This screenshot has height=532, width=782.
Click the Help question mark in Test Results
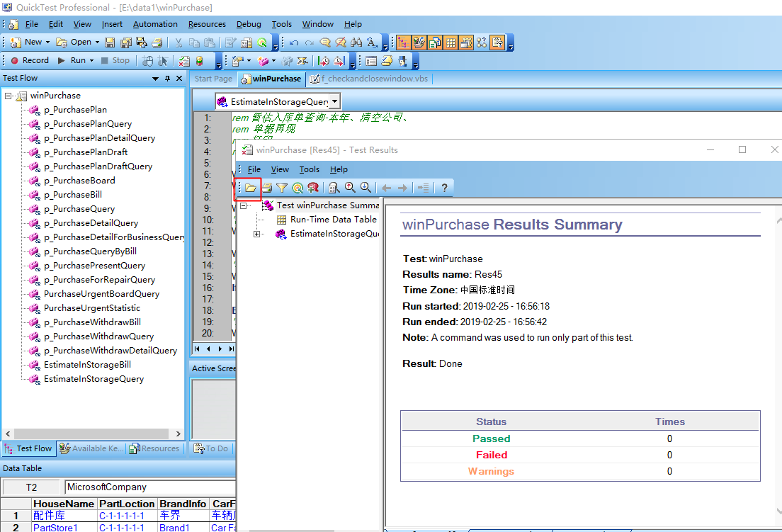(444, 188)
